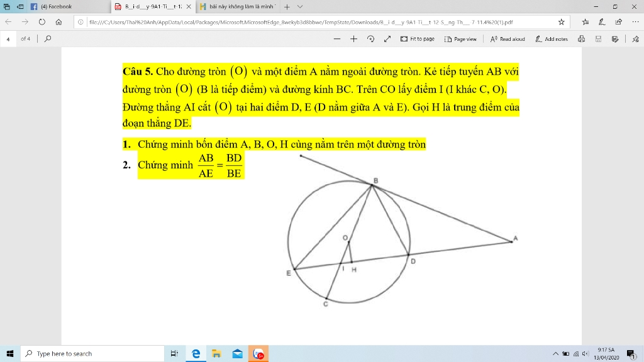Open Edge settings and more menu
The image size is (644, 362).
click(x=635, y=22)
